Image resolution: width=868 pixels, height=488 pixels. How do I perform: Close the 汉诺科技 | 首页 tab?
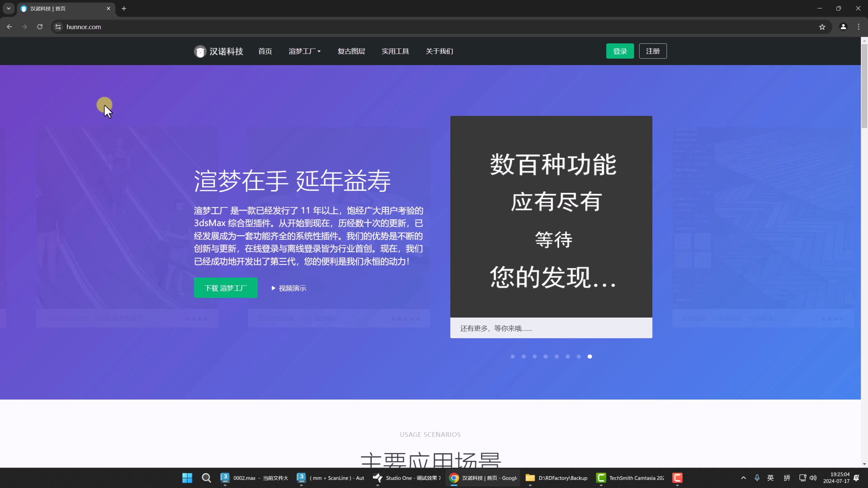(108, 8)
